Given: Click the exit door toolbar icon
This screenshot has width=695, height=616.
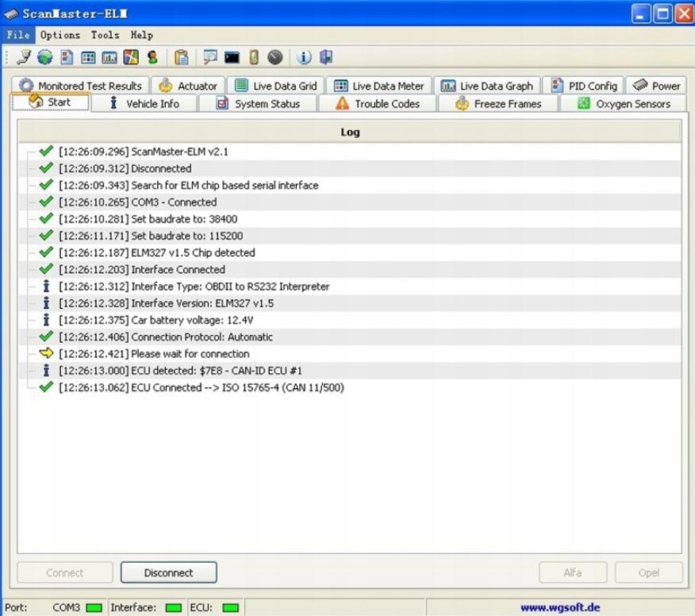Looking at the screenshot, I should 326,57.
